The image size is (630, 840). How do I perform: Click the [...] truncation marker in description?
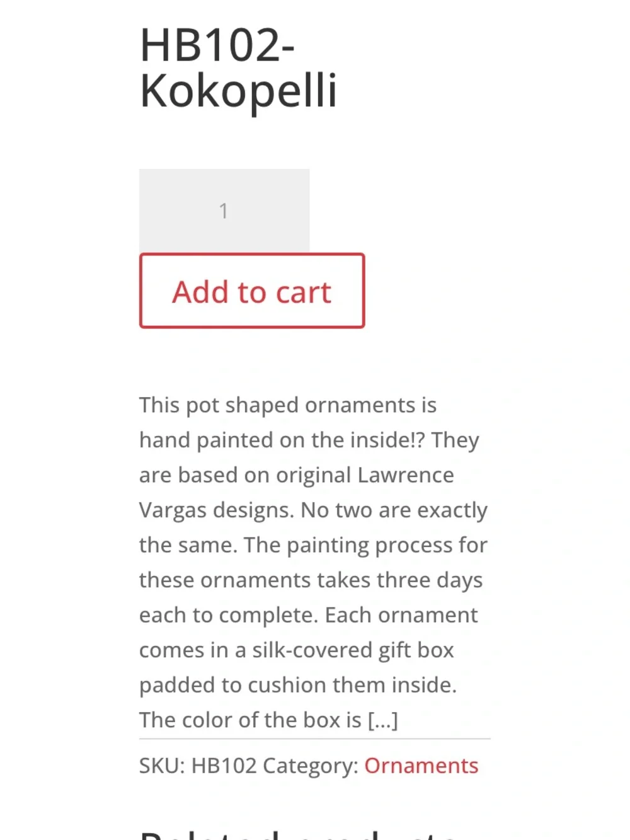click(x=383, y=720)
